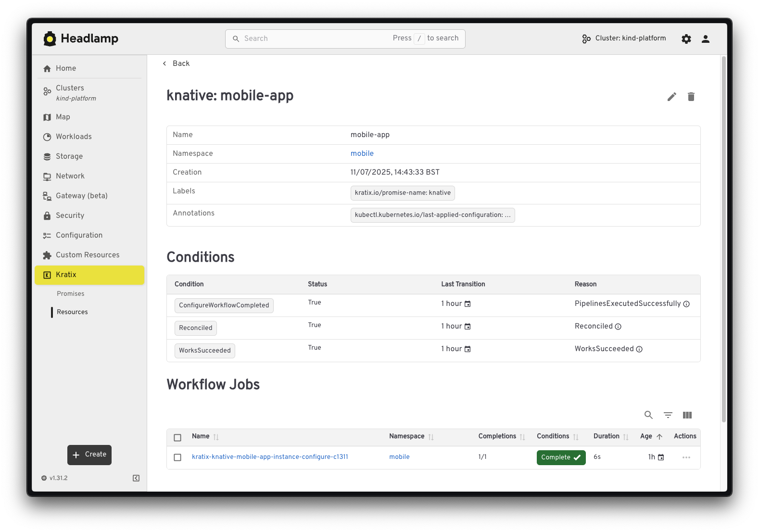Click the 1/1 completions cell
Image resolution: width=759 pixels, height=532 pixels.
[x=482, y=457]
